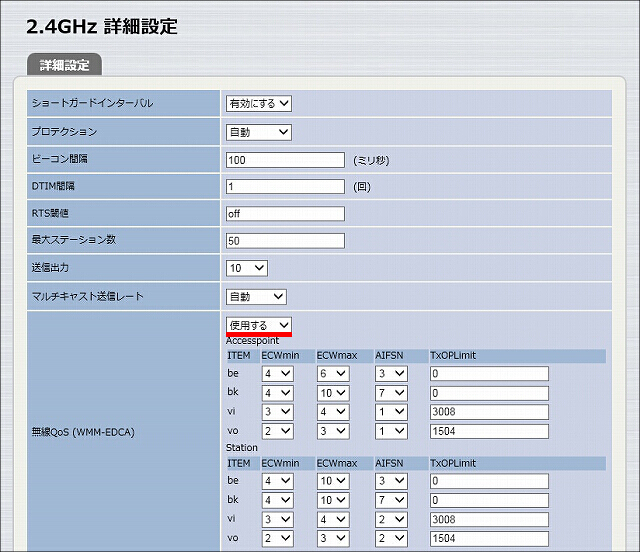Image resolution: width=640 pixels, height=552 pixels.
Task: Open Station vo AIFSN dropdown
Action: point(391,539)
